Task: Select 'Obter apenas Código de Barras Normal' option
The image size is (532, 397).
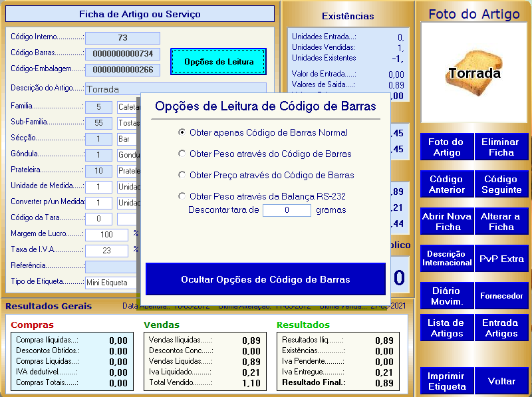Action: (182, 132)
